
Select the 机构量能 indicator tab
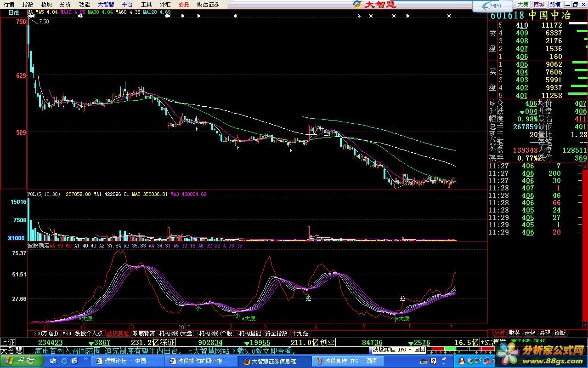click(250, 333)
